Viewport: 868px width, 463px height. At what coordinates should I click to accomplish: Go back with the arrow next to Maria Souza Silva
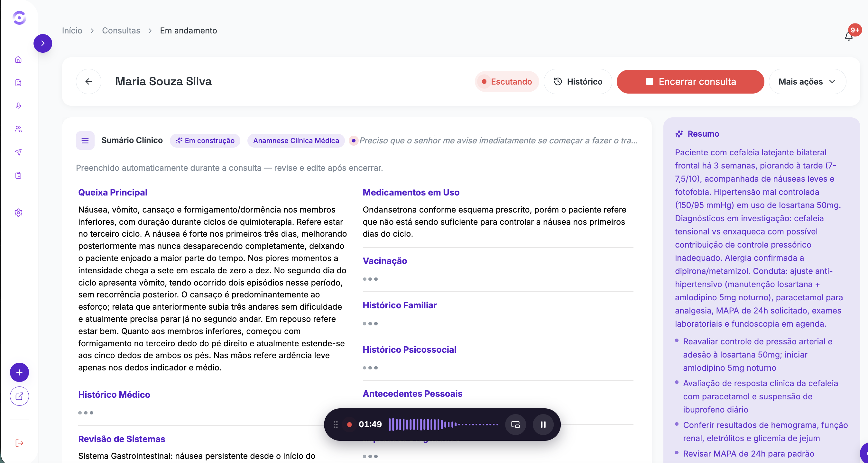(88, 81)
